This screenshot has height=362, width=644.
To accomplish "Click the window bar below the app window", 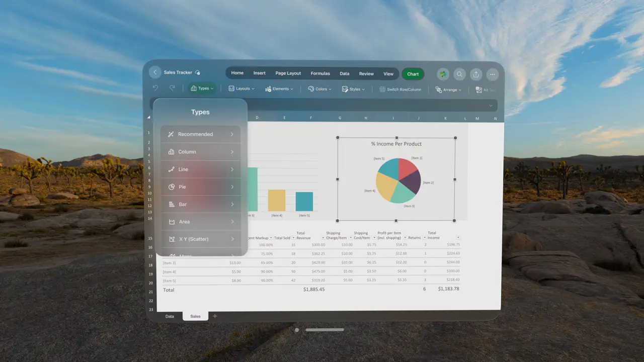I will [x=325, y=330].
